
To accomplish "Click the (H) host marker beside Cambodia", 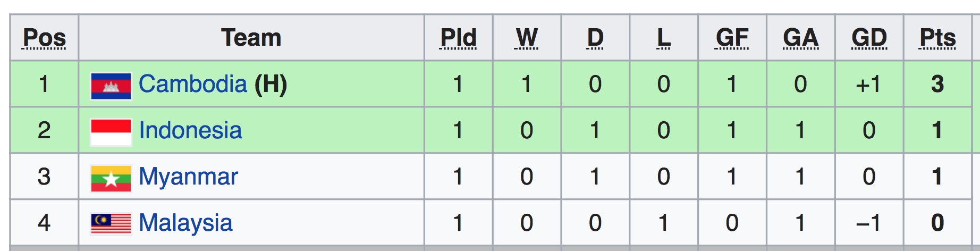I will (x=271, y=84).
